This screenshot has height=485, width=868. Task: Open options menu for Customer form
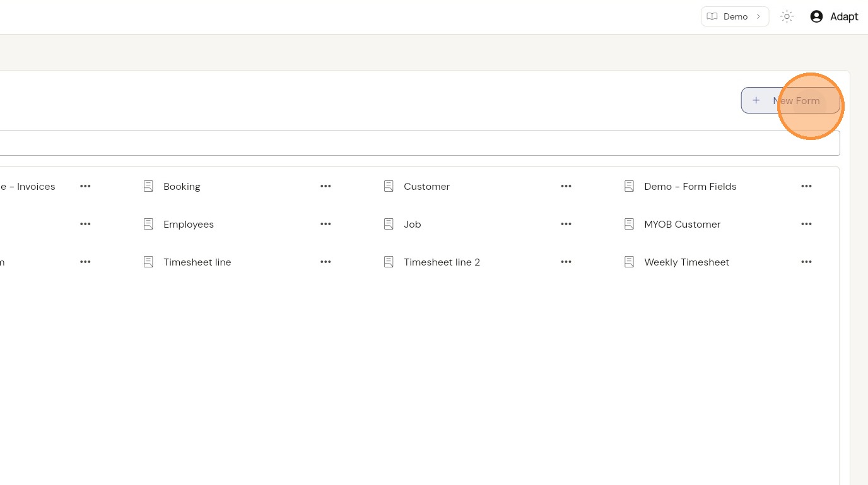click(x=566, y=186)
